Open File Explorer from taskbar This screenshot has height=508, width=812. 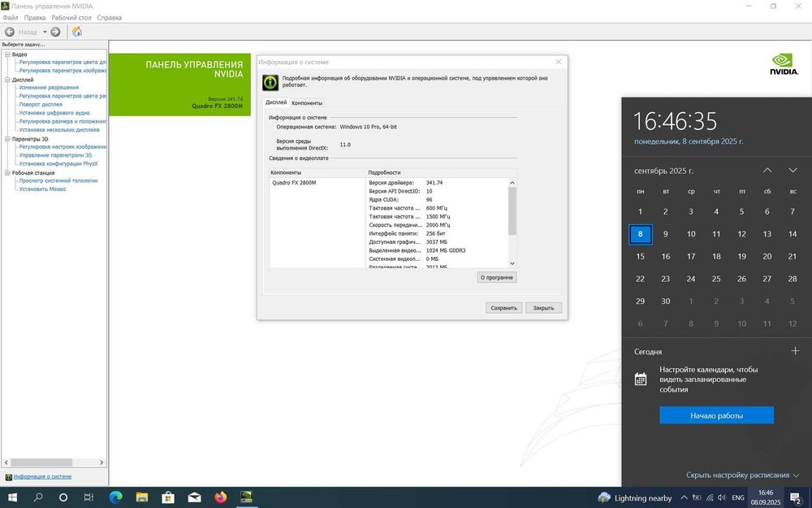(x=142, y=497)
